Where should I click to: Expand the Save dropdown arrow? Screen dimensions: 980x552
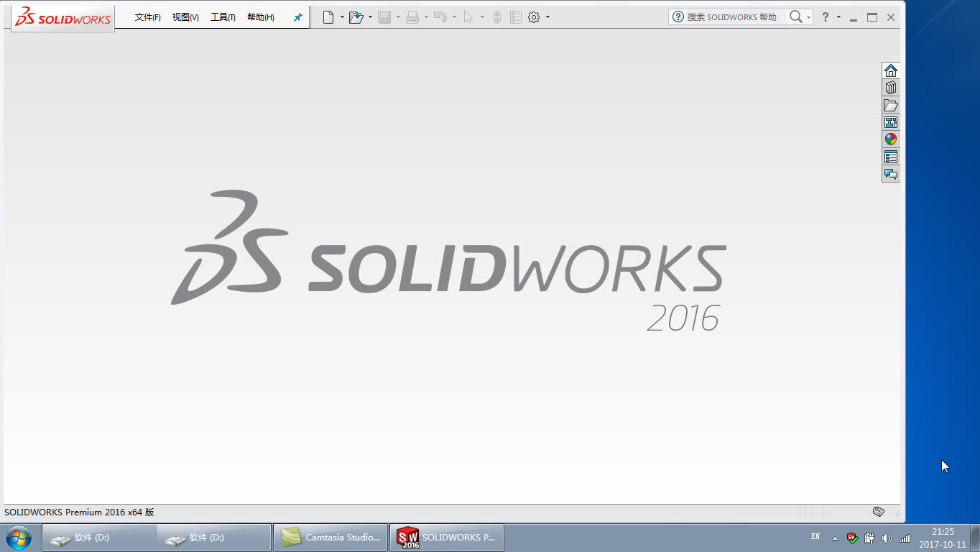click(398, 17)
